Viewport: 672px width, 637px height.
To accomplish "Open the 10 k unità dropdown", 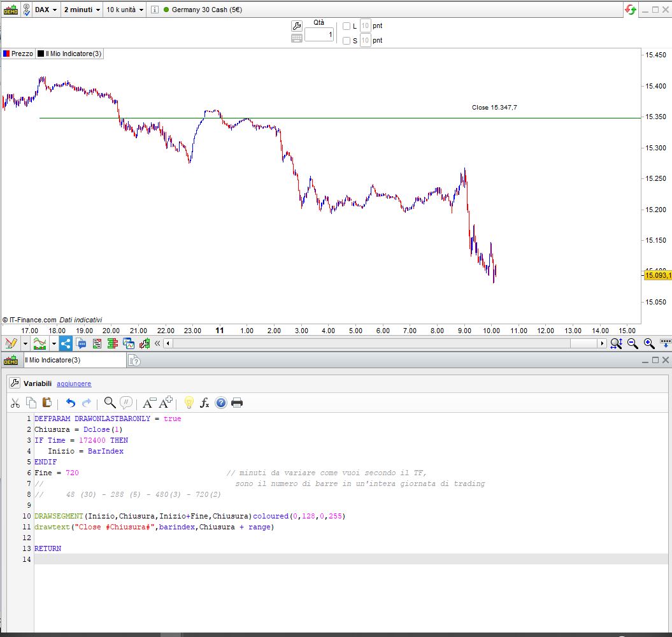I will (124, 10).
